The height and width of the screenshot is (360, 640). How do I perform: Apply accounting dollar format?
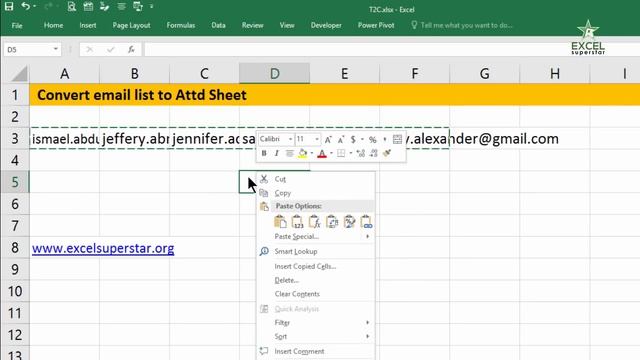click(x=353, y=140)
